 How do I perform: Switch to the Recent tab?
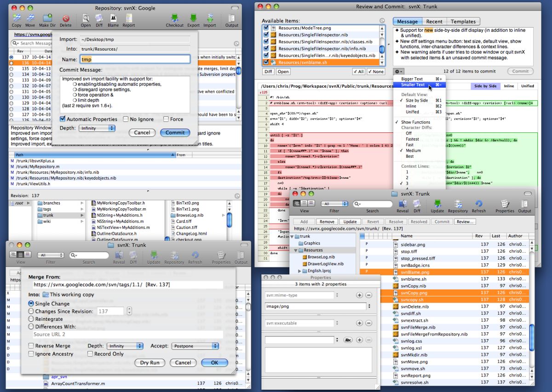[434, 22]
